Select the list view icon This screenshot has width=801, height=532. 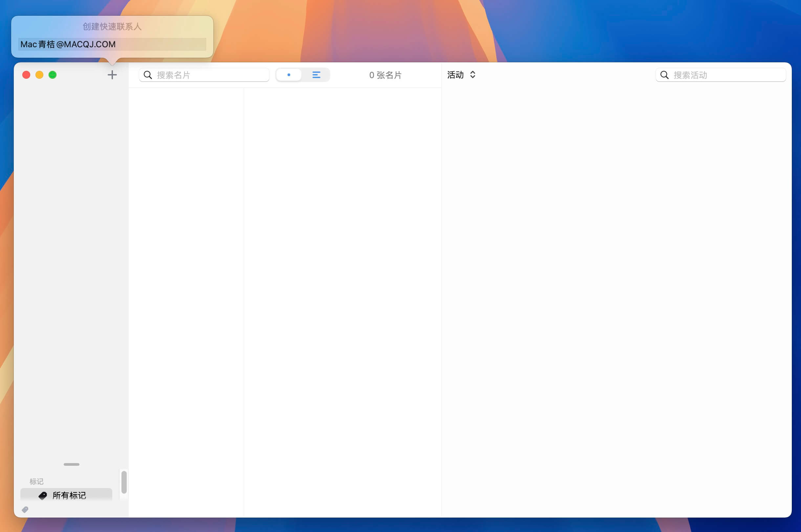316,75
